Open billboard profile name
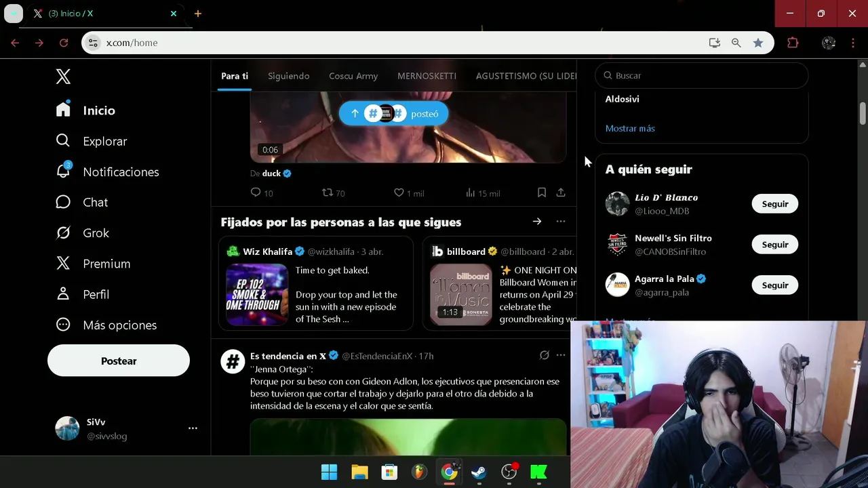Viewport: 868px width, 488px height. [466, 251]
